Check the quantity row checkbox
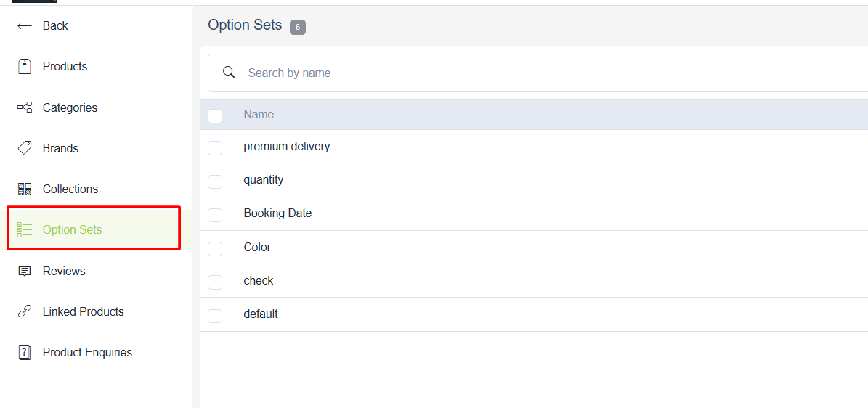The height and width of the screenshot is (408, 868). pos(215,181)
